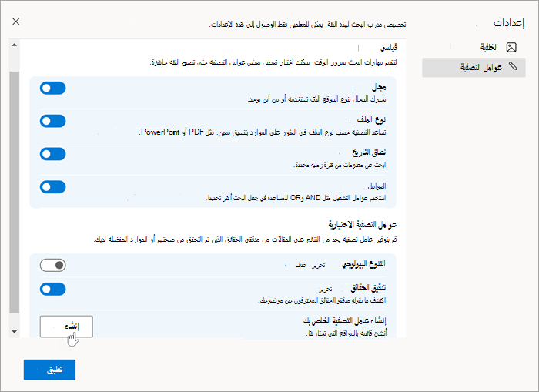Close the settings dialog with the X icon
Screen dimensions: 539x392
click(x=16, y=22)
